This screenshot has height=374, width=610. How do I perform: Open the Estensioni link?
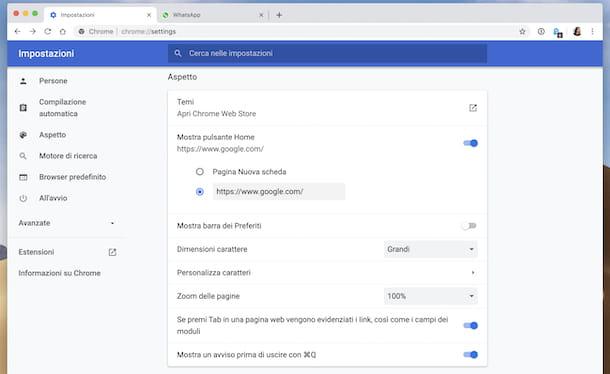[36, 252]
